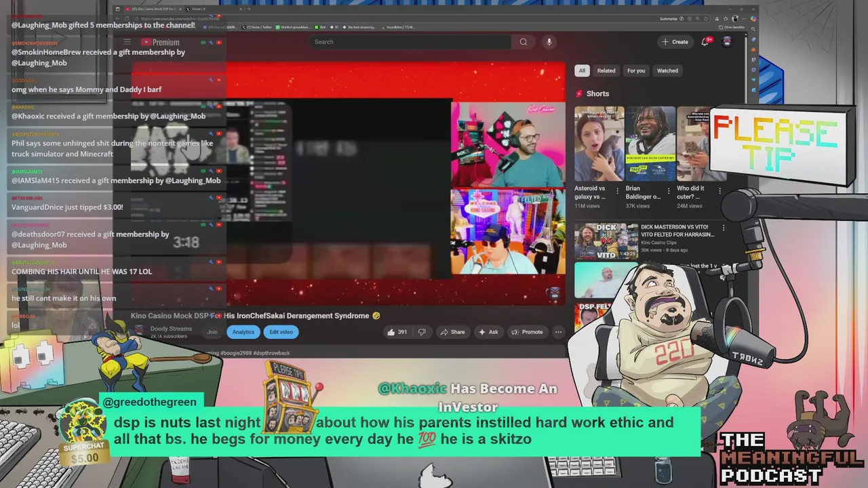Screen dimensions: 868x488
Task: Open options for Dick Masterson vs Vito video
Action: click(724, 228)
